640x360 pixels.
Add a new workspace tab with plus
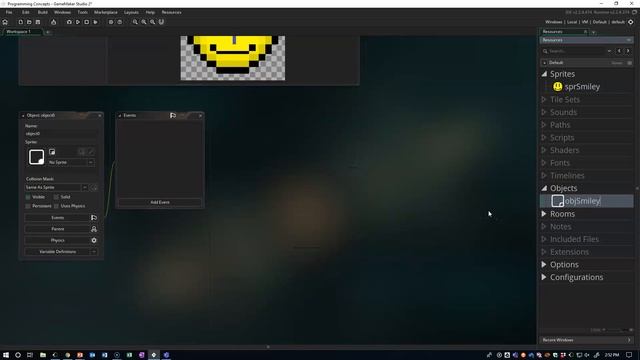click(x=48, y=32)
